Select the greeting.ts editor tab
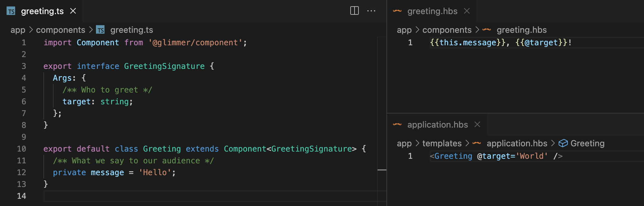Viewport: 644px width, 206px height. (x=41, y=11)
